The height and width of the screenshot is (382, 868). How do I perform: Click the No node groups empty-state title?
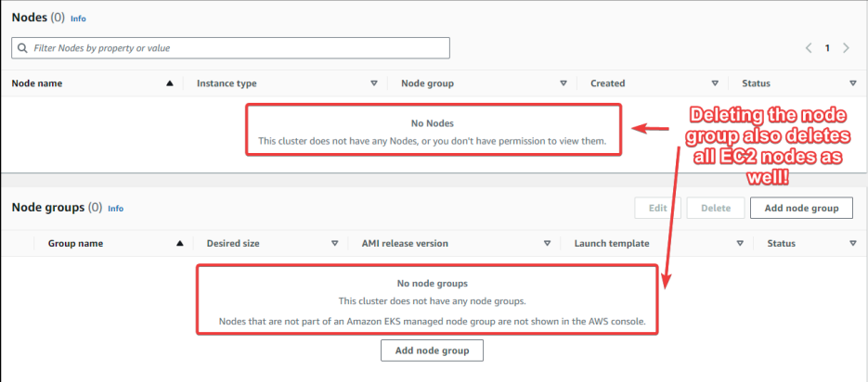point(433,284)
